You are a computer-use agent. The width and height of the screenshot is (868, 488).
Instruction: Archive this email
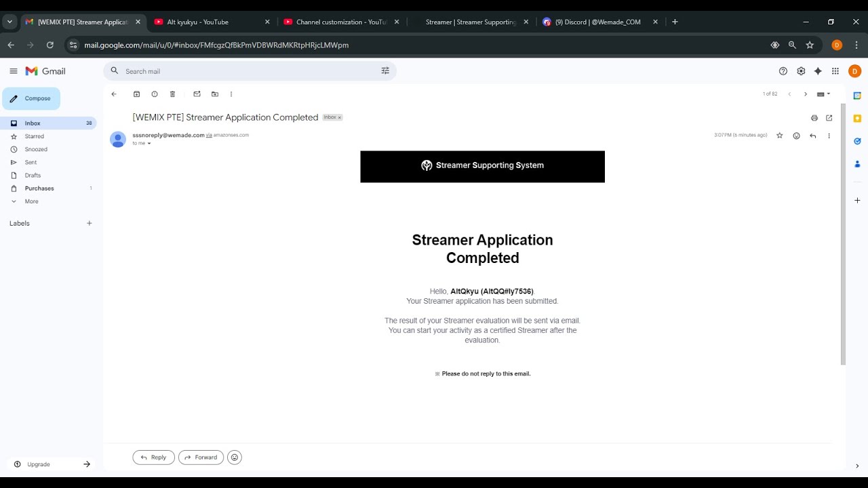point(136,94)
